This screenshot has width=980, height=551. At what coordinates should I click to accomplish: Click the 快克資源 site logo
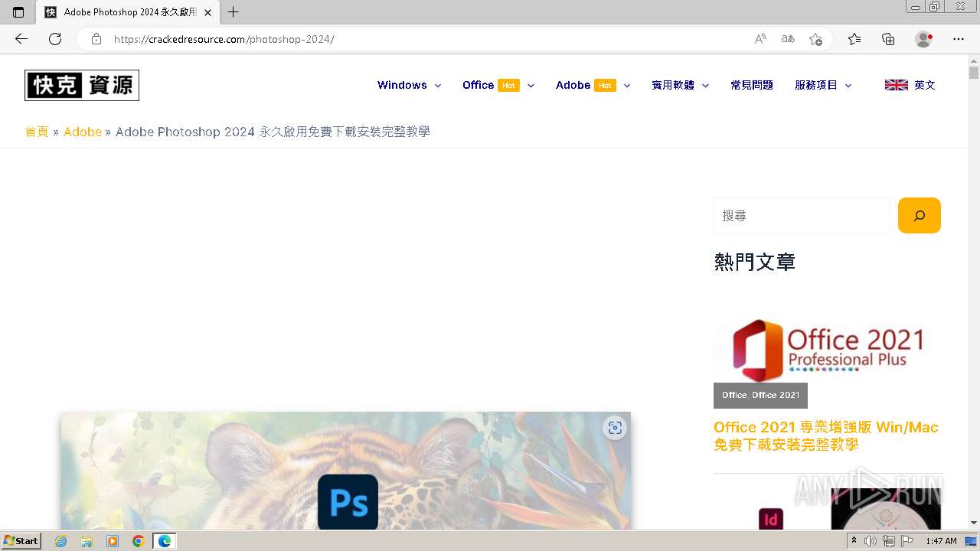point(82,85)
